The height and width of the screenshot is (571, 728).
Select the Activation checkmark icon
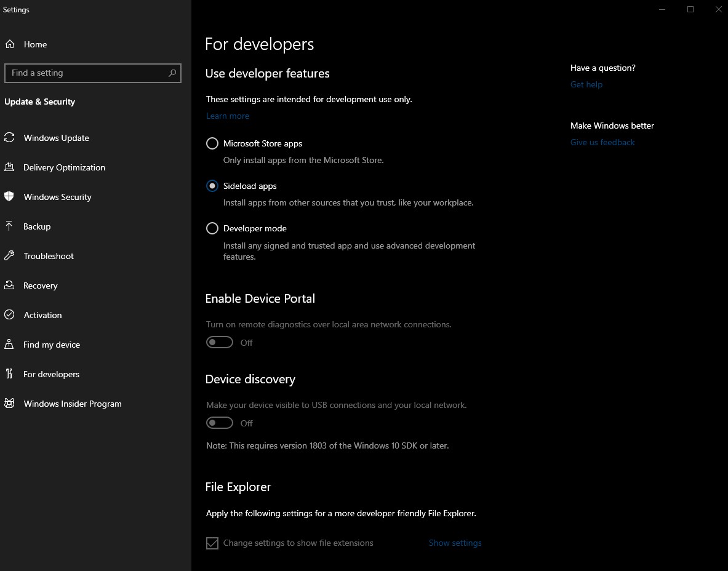coord(10,315)
